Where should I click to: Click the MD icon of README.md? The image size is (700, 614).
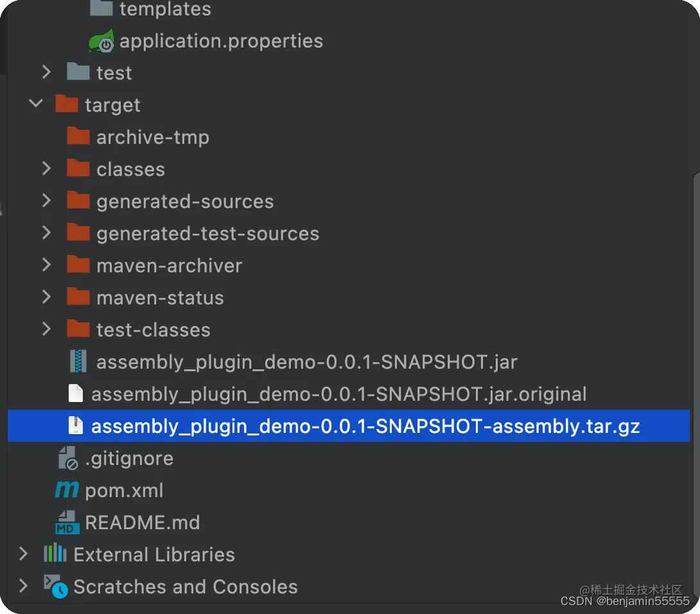pos(67,522)
